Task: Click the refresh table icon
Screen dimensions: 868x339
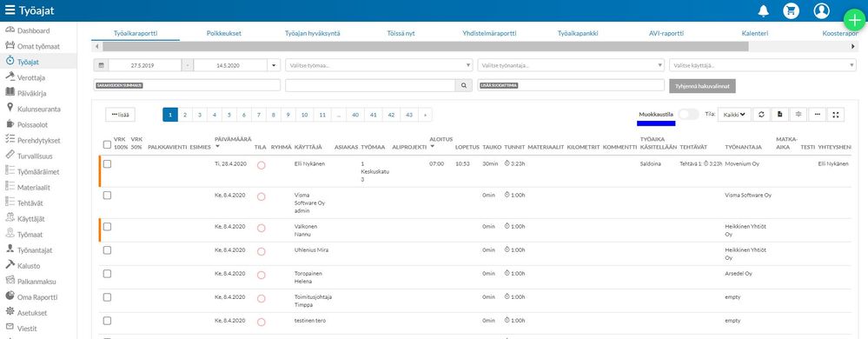Action: (x=761, y=115)
